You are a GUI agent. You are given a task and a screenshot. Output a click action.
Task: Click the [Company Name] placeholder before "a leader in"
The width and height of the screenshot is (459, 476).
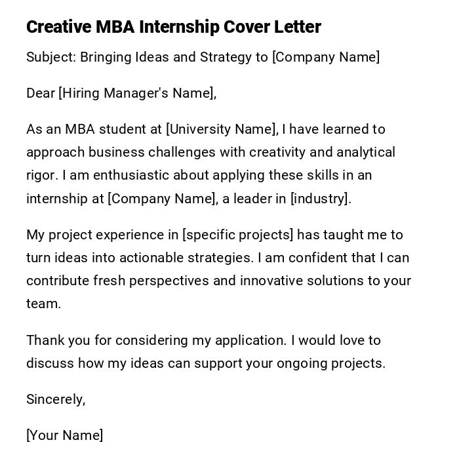(162, 199)
